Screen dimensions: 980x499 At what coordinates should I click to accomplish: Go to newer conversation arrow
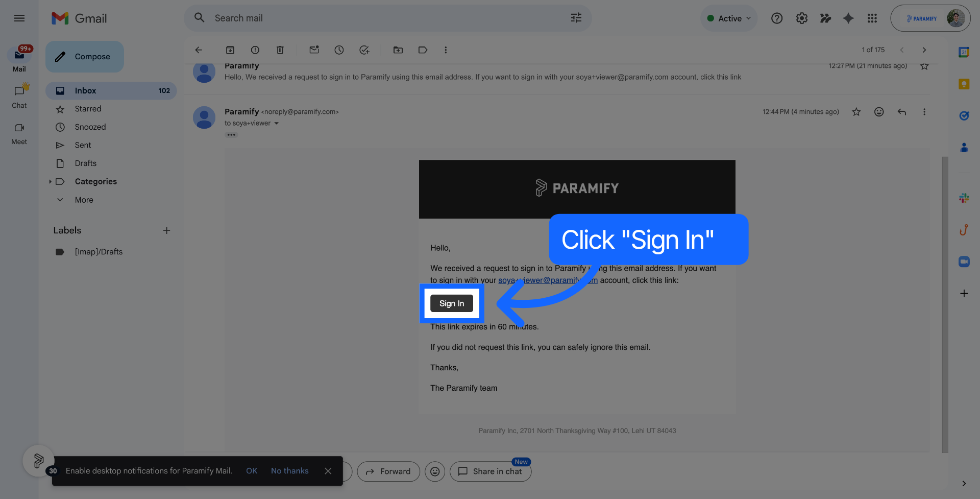pyautogui.click(x=902, y=50)
